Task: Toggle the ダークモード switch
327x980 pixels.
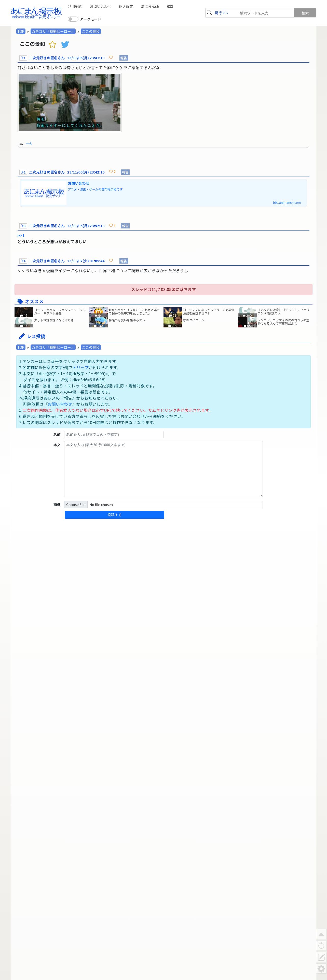Action: coord(73,19)
